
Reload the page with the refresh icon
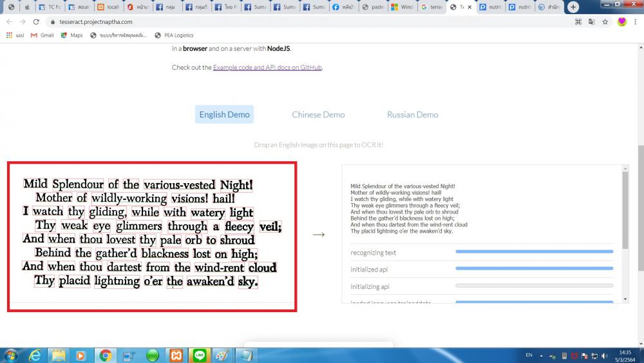click(36, 22)
